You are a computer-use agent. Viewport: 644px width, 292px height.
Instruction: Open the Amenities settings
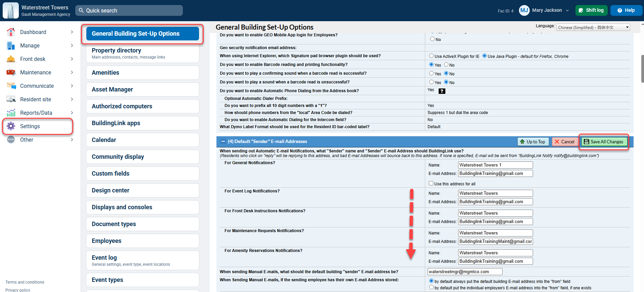pos(143,73)
